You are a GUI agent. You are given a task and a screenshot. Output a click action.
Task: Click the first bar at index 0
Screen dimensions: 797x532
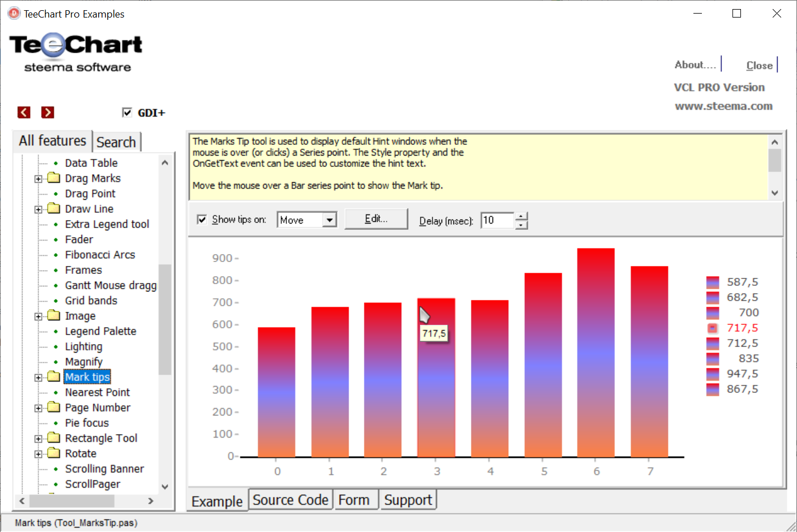tap(277, 392)
